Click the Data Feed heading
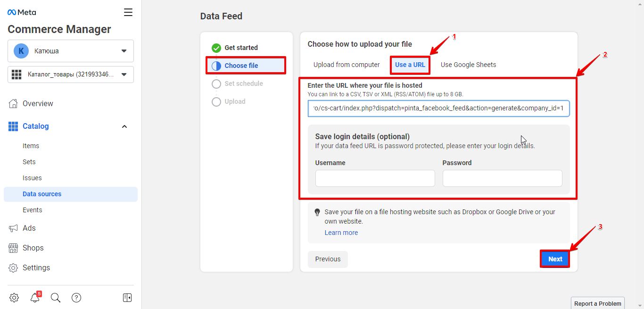The width and height of the screenshot is (644, 309). tap(221, 16)
